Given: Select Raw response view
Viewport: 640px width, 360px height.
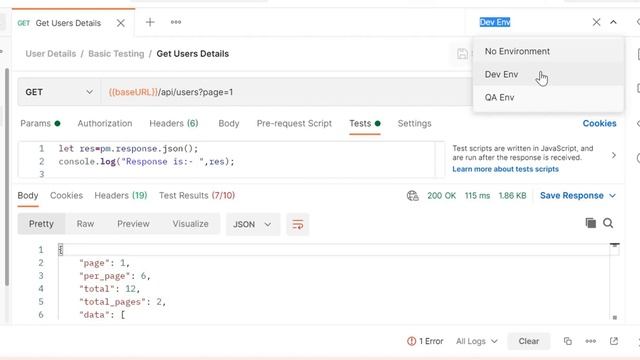Looking at the screenshot, I should point(85,224).
